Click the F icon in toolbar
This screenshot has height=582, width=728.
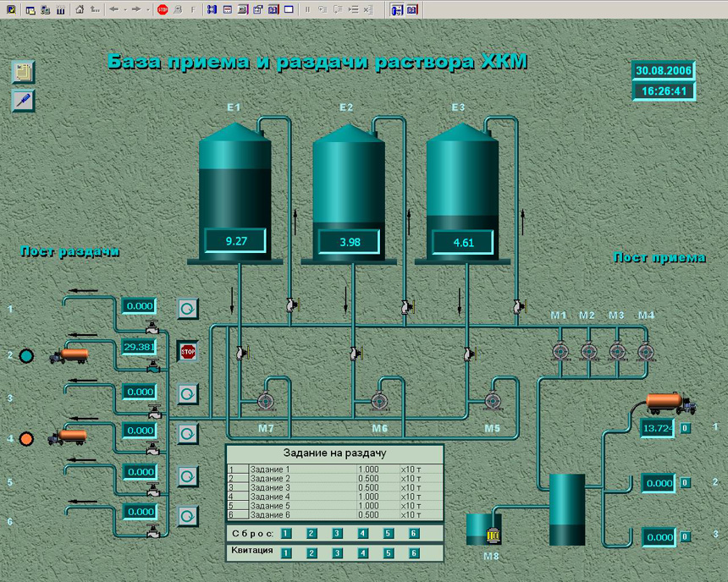click(193, 9)
